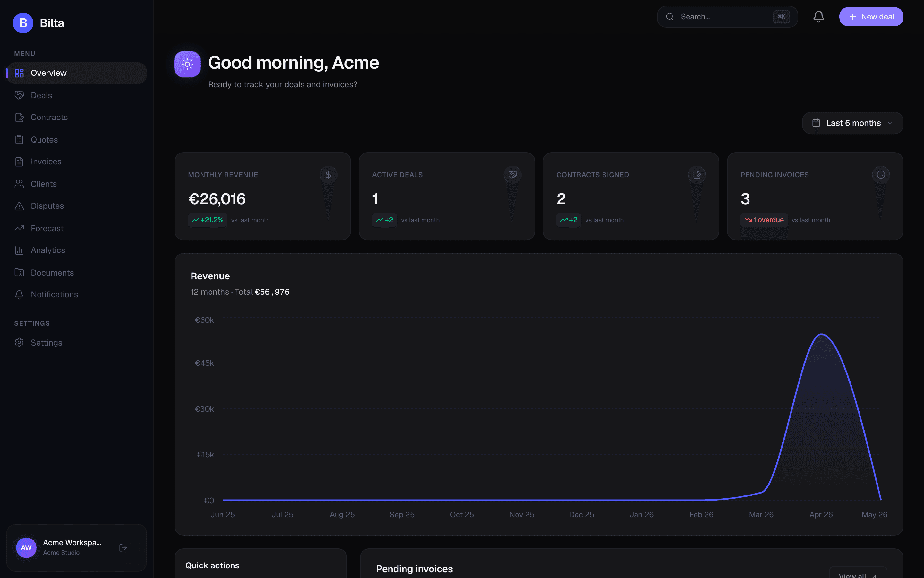The image size is (924, 578).
Task: Click the Quotes clipboard icon in sidebar
Action: click(19, 140)
